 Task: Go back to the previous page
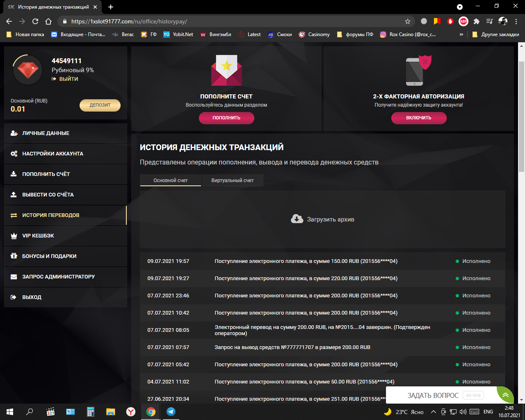(9, 21)
